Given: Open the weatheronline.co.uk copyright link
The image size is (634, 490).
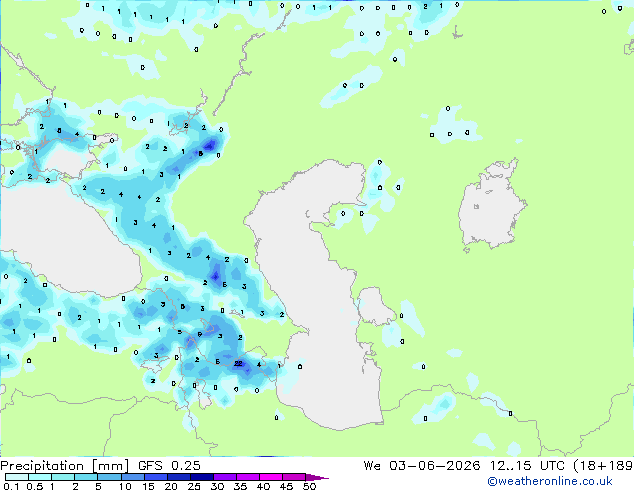Looking at the screenshot, I should (x=550, y=481).
